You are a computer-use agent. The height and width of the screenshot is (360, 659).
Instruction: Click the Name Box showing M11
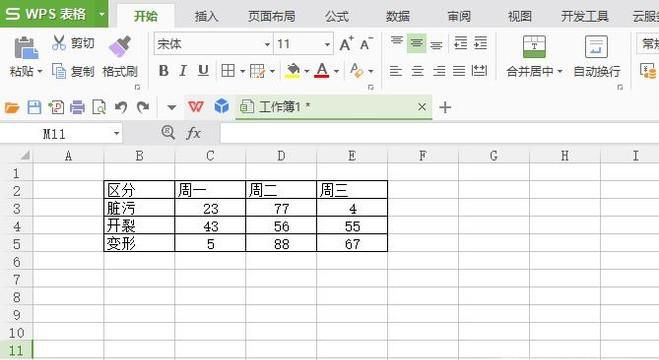click(x=61, y=134)
